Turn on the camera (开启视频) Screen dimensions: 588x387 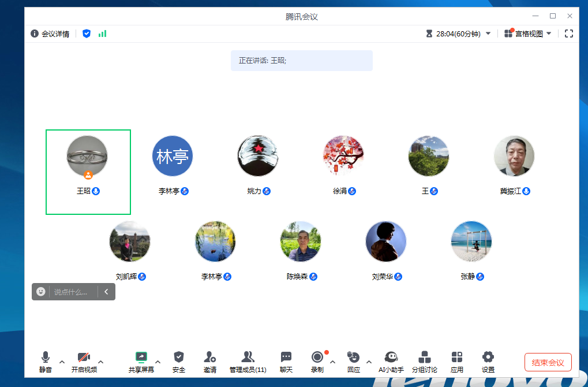click(x=84, y=357)
